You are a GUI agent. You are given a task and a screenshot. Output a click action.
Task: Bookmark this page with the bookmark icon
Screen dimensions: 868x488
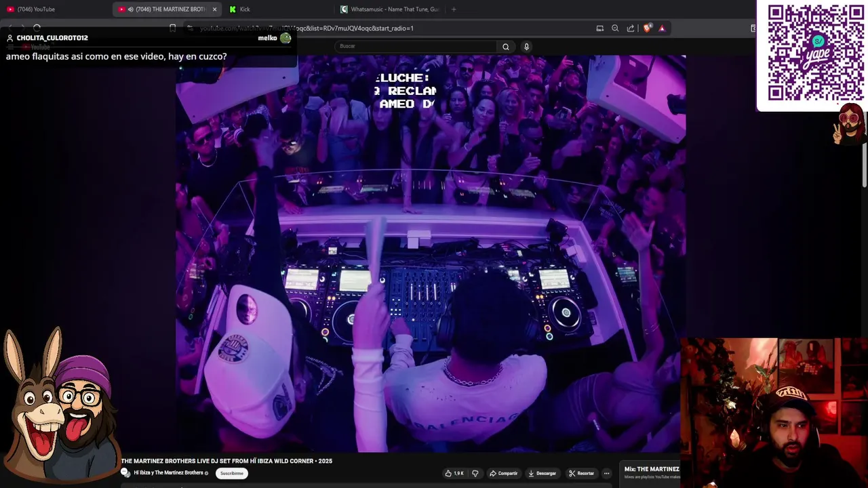click(x=173, y=28)
